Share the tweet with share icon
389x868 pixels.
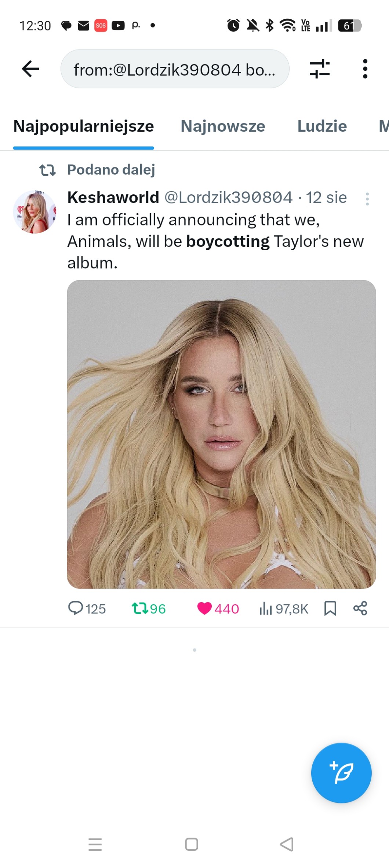pyautogui.click(x=360, y=608)
